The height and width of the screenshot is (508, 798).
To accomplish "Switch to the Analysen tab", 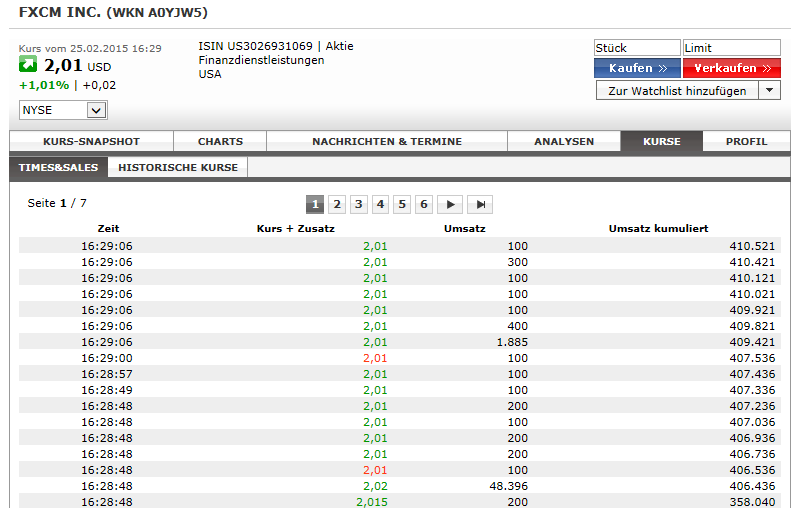I will [x=564, y=142].
